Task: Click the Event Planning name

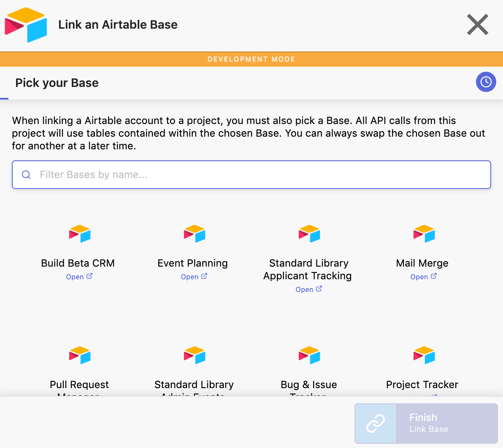Action: 192,263
